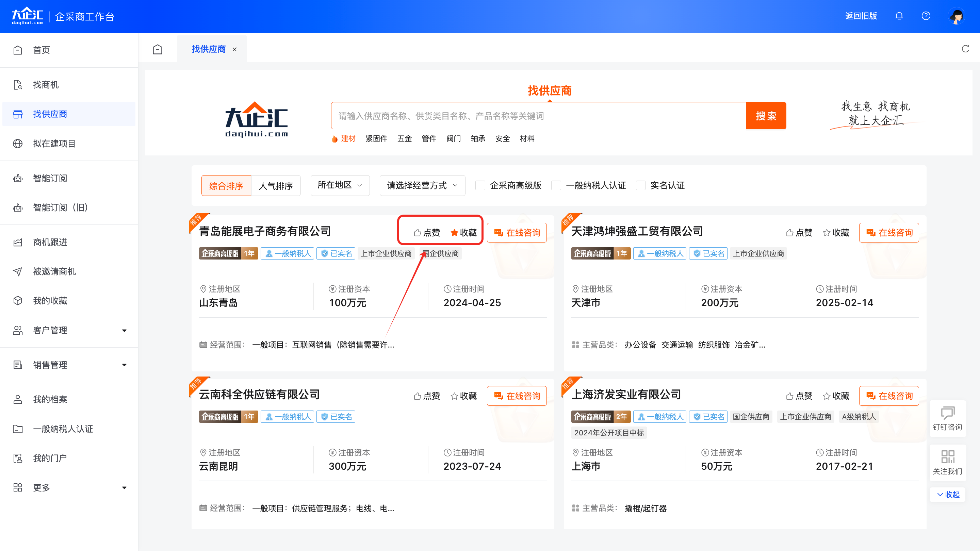Click 返回旧版 link in header
The image size is (980, 551).
click(x=861, y=16)
